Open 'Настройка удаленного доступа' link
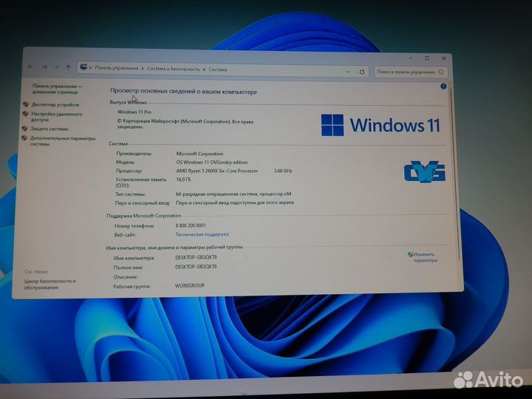 tap(56, 117)
